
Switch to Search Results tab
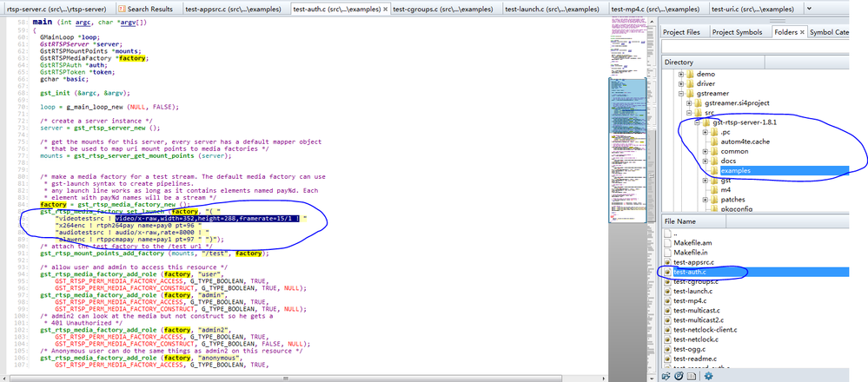(148, 9)
